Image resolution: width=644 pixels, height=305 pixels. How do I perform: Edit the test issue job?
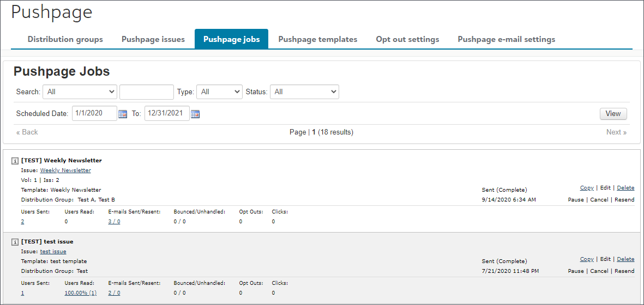(x=605, y=259)
